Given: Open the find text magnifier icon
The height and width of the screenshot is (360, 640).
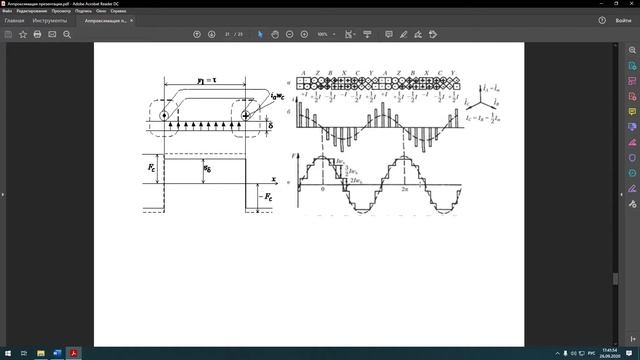Looking at the screenshot, I should [67, 35].
